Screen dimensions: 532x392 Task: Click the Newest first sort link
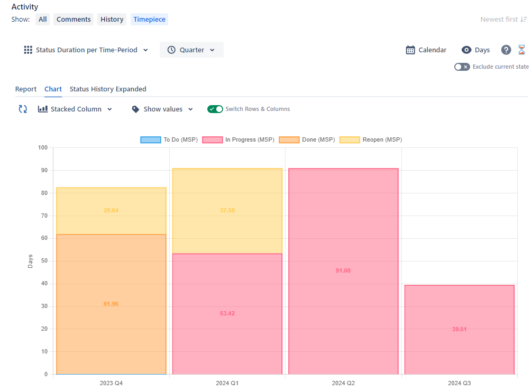[503, 19]
